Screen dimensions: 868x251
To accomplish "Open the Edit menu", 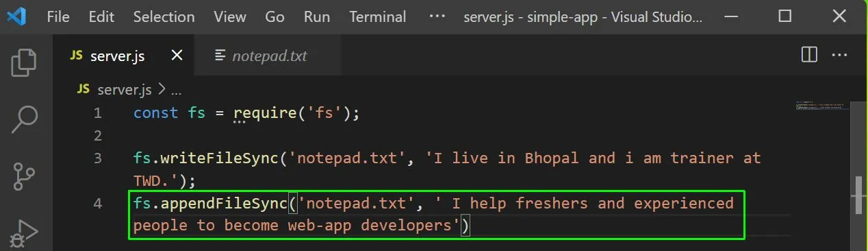I will pyautogui.click(x=101, y=17).
